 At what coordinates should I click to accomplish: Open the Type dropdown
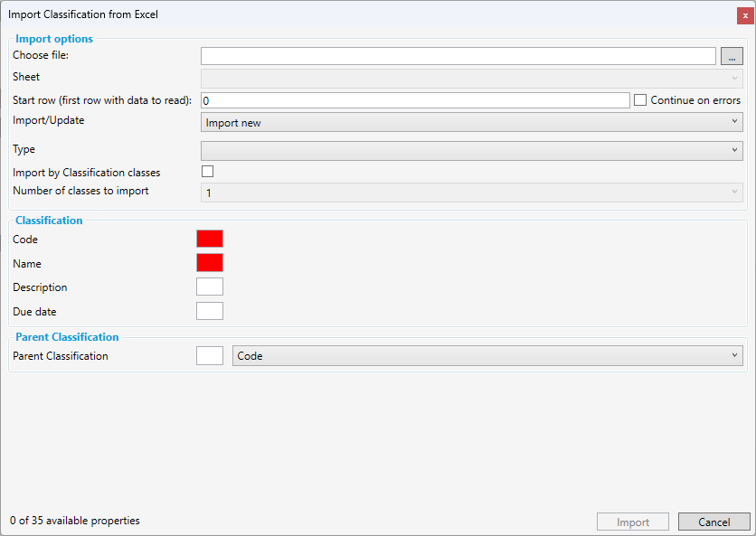pyautogui.click(x=470, y=148)
